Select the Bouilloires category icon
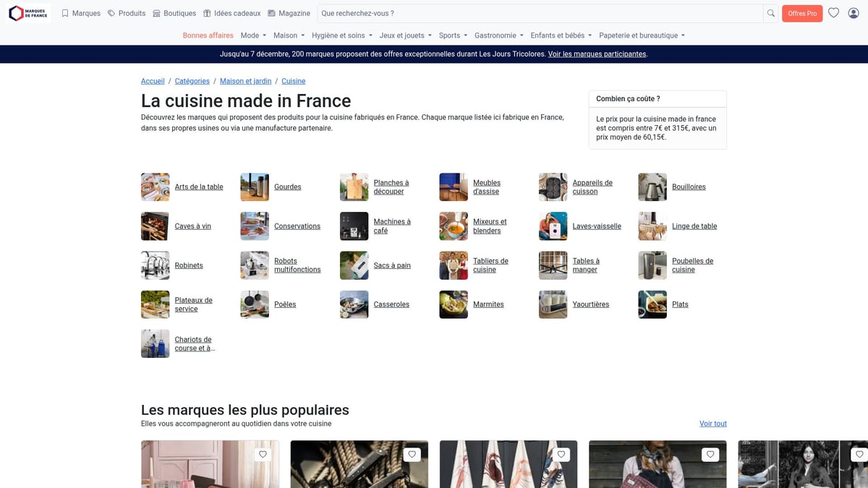 (652, 187)
